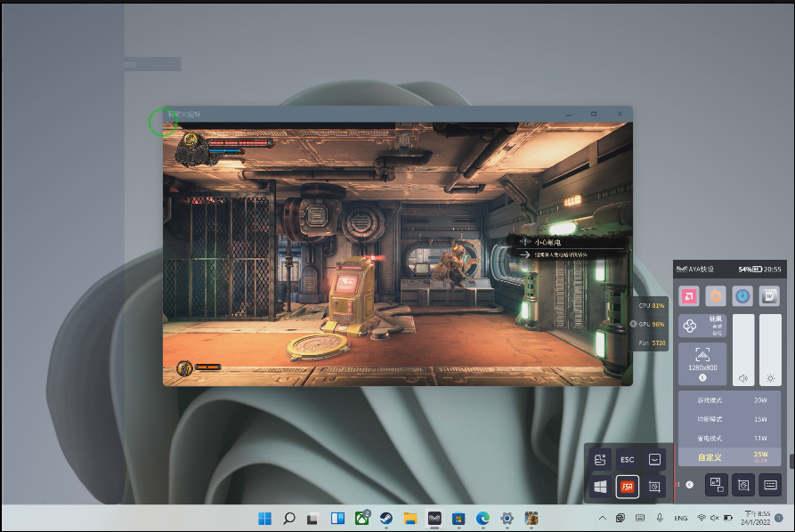The image size is (795, 532).
Task: Switch the fan mode tile
Action: tap(702, 326)
